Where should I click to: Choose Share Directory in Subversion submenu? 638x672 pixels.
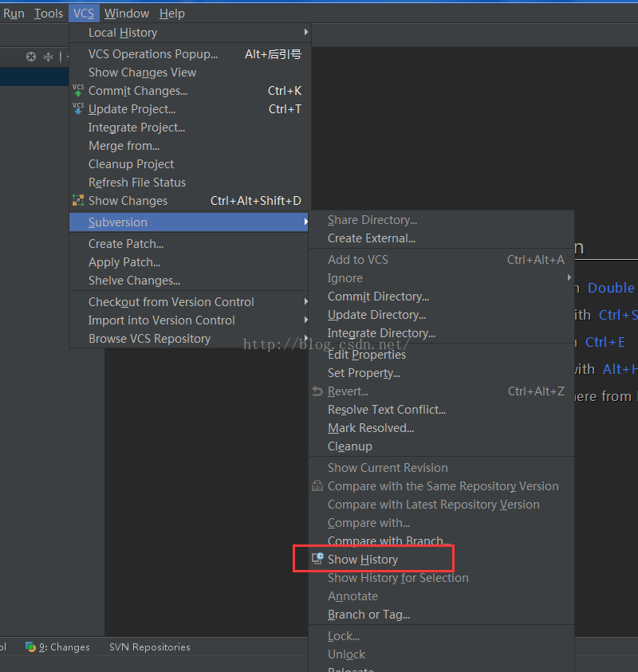[x=441, y=220]
